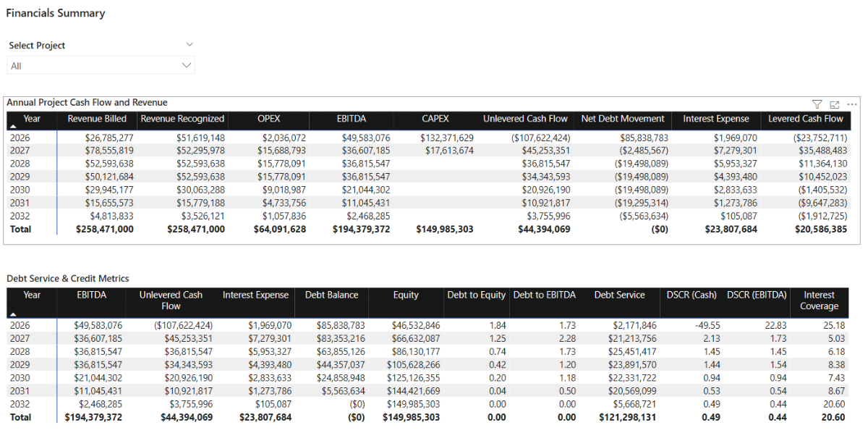
Task: Click the Interest Coverage column header
Action: pos(819,300)
